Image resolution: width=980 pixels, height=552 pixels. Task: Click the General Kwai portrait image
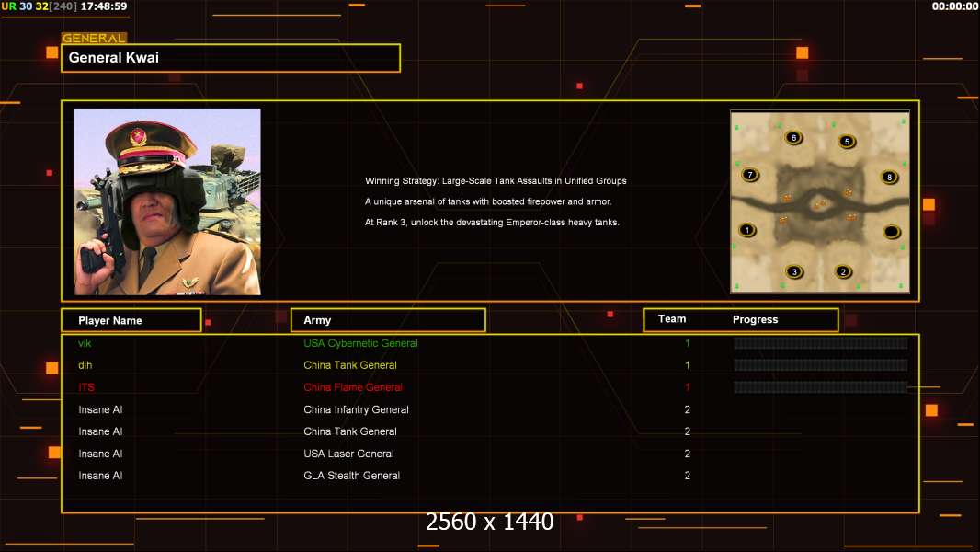click(167, 201)
